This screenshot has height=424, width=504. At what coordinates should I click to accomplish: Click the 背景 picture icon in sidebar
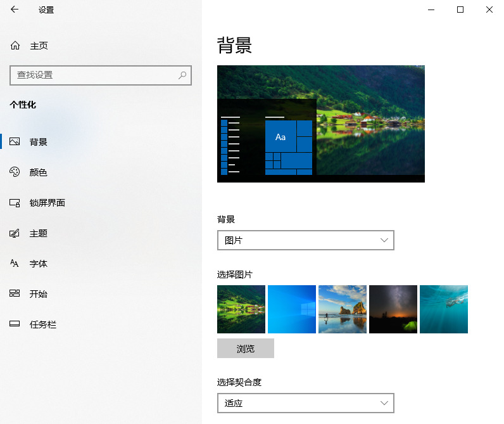pos(15,142)
